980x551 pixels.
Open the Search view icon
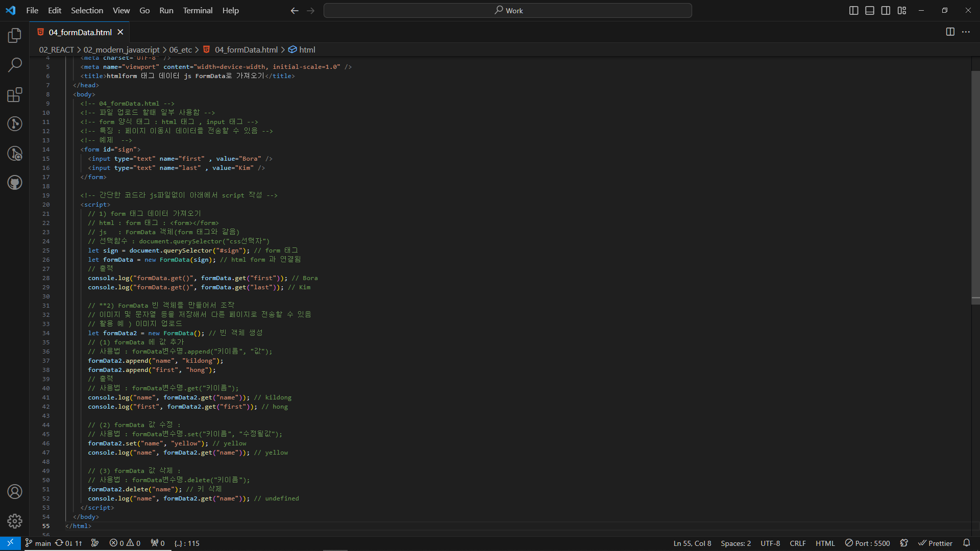(x=15, y=65)
